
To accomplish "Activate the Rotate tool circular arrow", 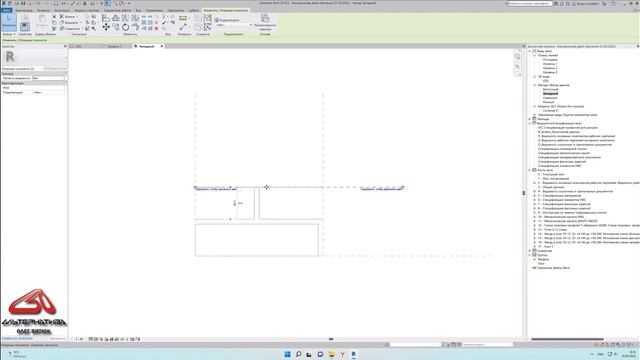I will (125, 27).
